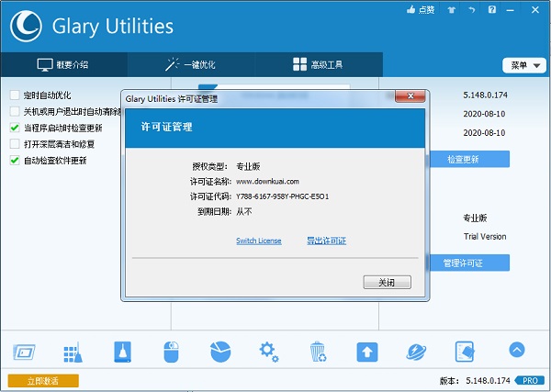Minimize the Glary Utilities window
Image resolution: width=551 pixels, height=392 pixels.
[510, 10]
